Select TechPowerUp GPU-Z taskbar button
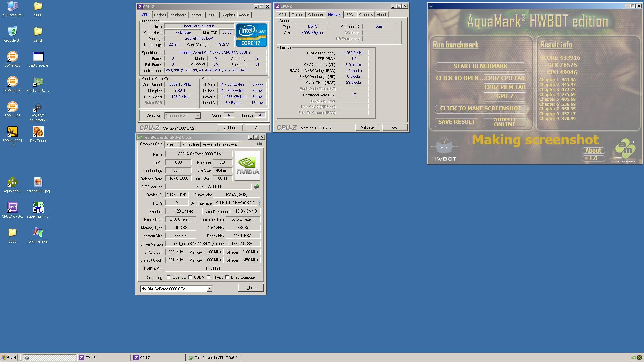This screenshot has height=362, width=644. coord(213,358)
